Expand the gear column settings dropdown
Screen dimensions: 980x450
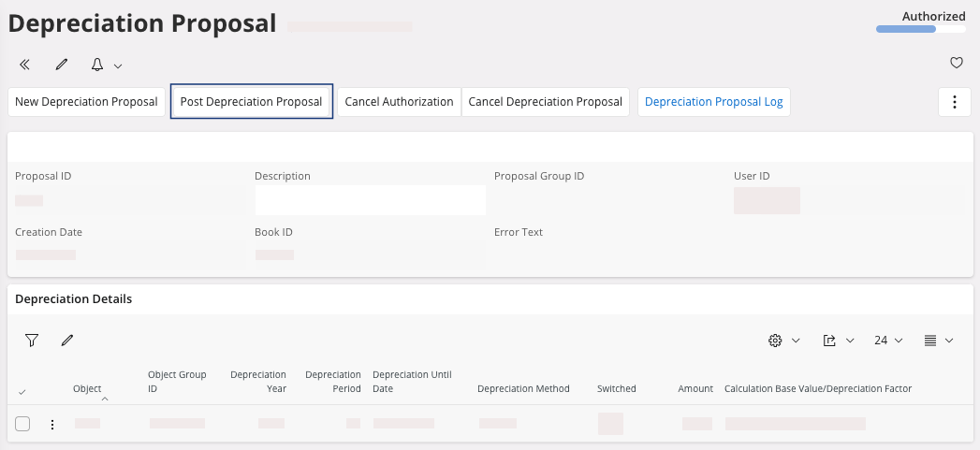click(x=783, y=341)
